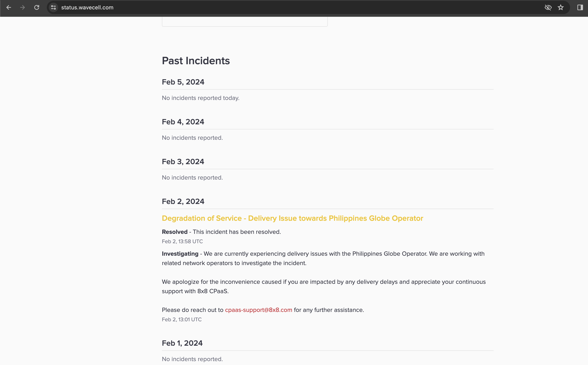Click the Feb 4, 2024 date heading

183,122
